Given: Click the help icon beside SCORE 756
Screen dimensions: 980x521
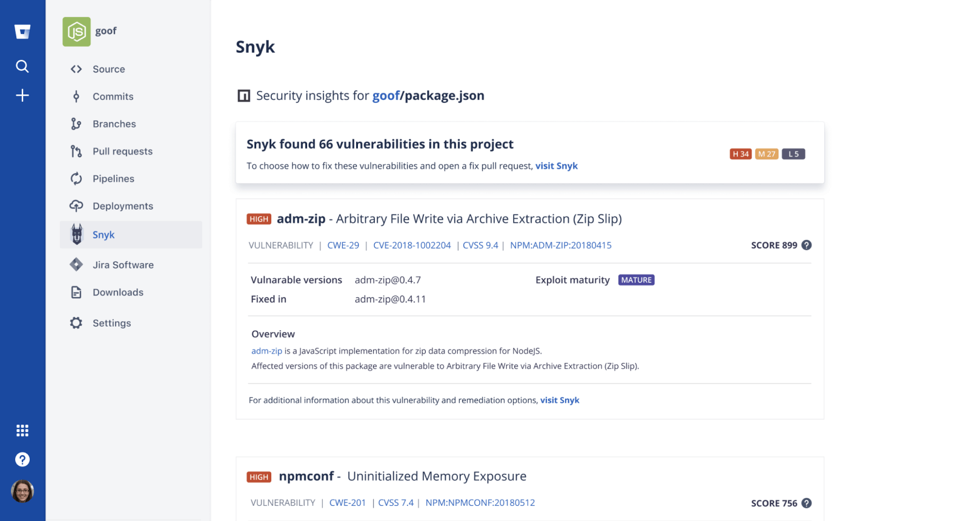Looking at the screenshot, I should [x=806, y=503].
